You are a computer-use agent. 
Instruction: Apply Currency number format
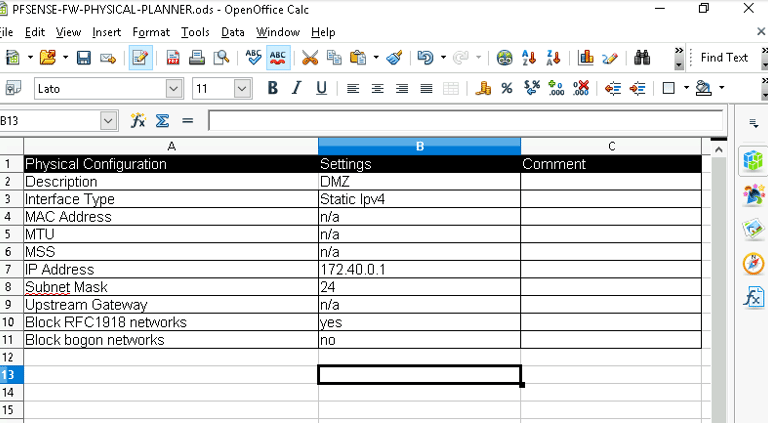483,89
